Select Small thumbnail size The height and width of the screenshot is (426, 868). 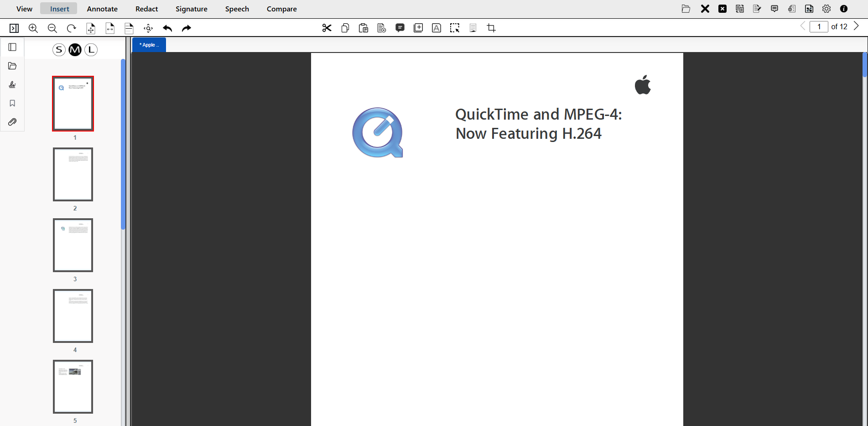click(59, 50)
